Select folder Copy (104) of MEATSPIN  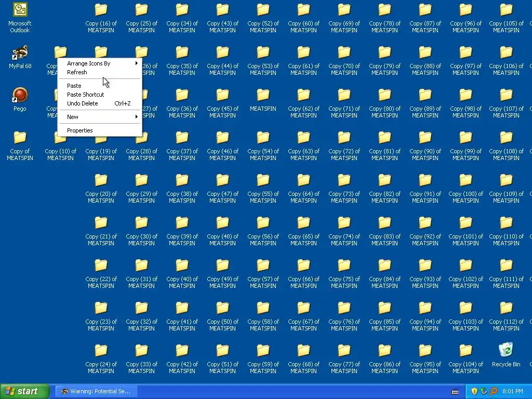pos(465,358)
